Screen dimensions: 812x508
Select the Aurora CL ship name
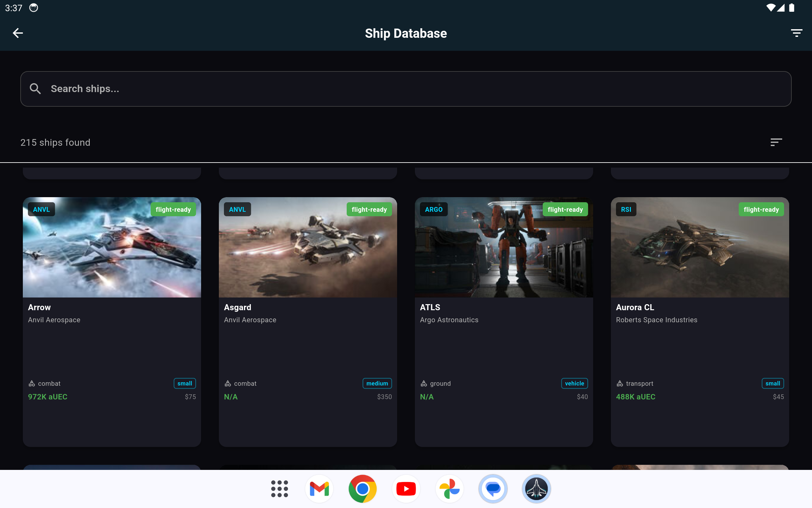click(635, 307)
